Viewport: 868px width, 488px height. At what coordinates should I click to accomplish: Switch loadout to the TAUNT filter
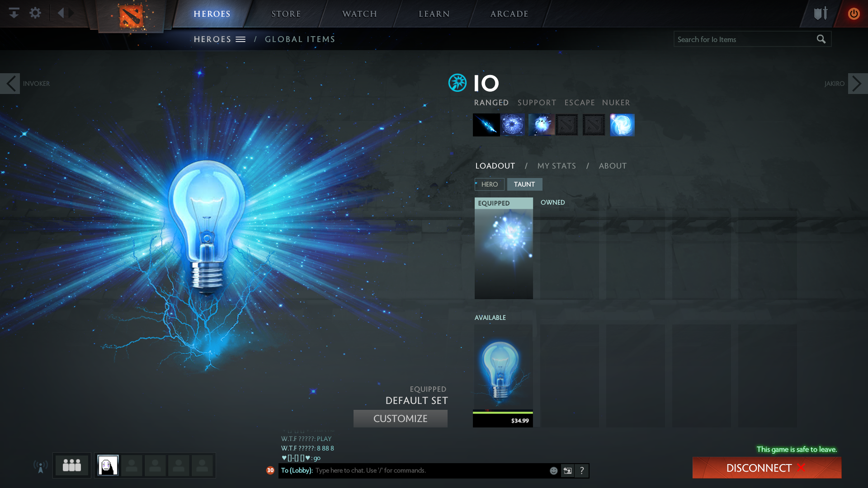(x=524, y=184)
